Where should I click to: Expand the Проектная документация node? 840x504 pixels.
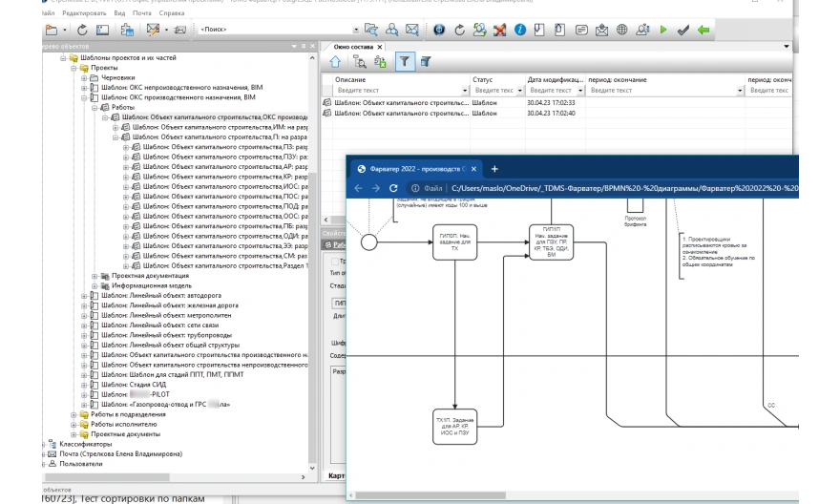tap(94, 276)
